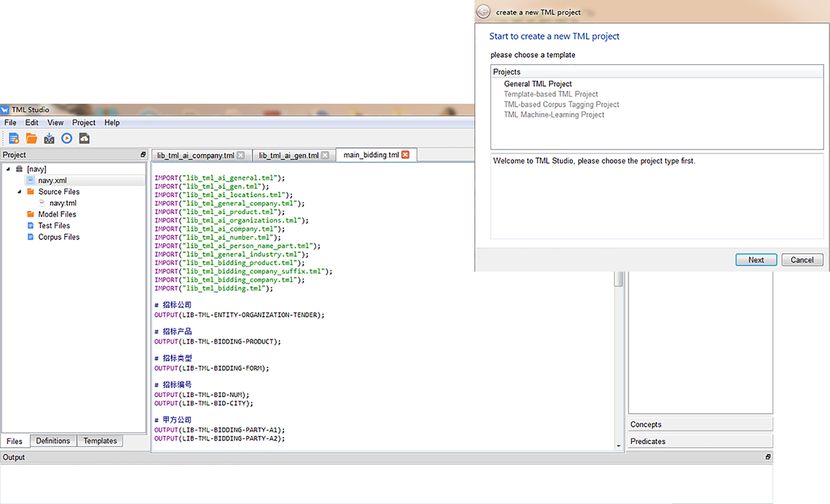Open the View menu
The height and width of the screenshot is (504, 830).
55,122
